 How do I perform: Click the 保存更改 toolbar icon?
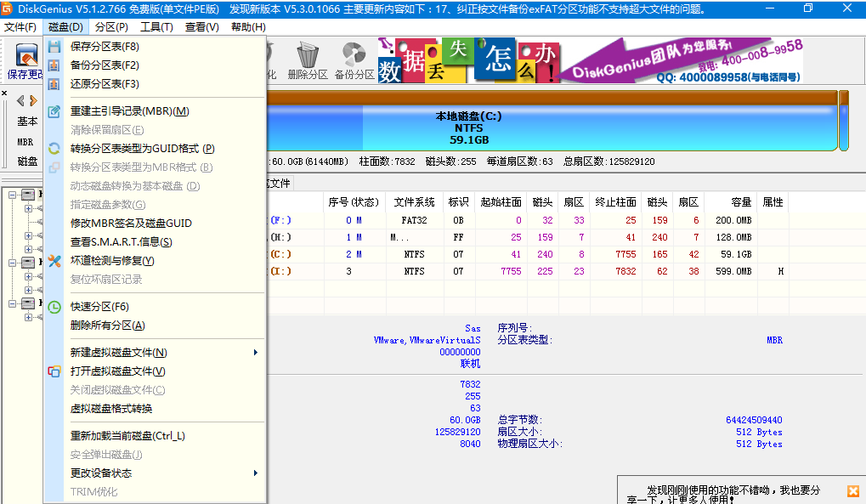pyautogui.click(x=25, y=61)
